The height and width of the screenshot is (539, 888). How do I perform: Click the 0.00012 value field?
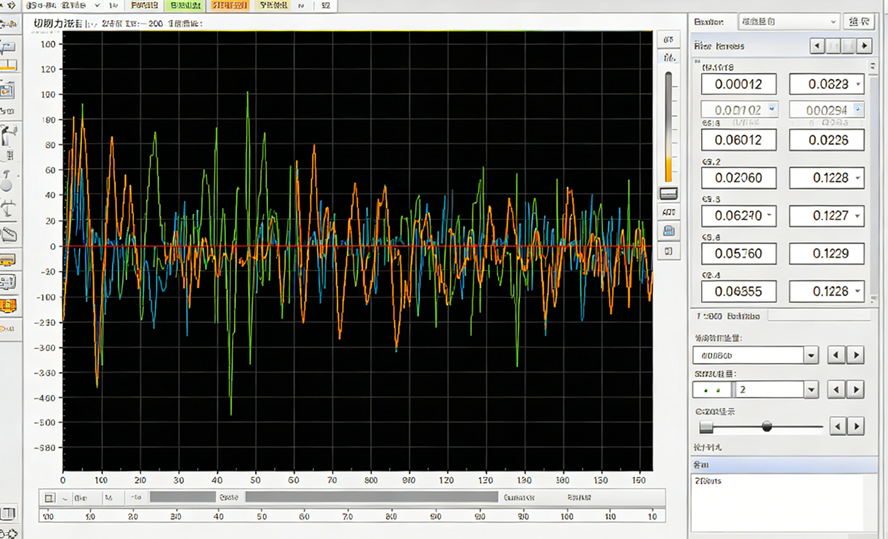(x=739, y=85)
